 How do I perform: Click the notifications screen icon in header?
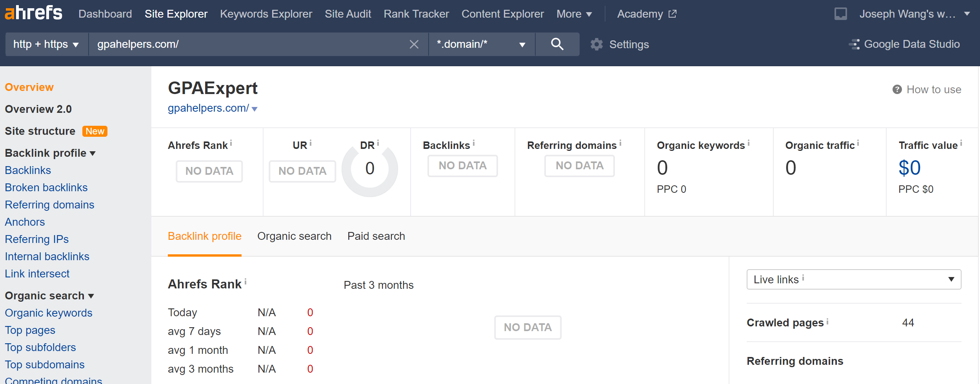[x=840, y=14]
